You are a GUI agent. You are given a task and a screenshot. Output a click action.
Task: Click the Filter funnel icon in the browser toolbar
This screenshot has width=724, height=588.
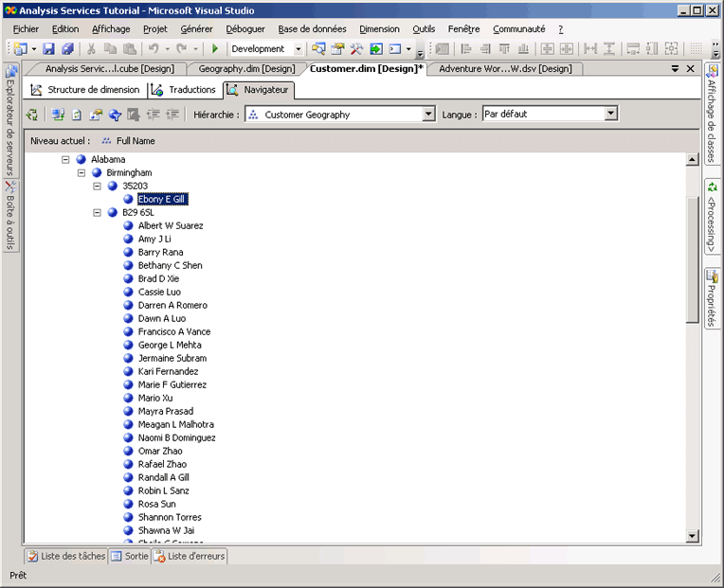click(115, 115)
